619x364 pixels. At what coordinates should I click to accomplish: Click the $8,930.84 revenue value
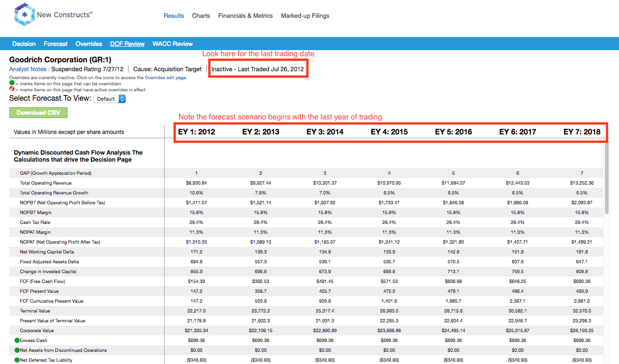click(x=196, y=183)
